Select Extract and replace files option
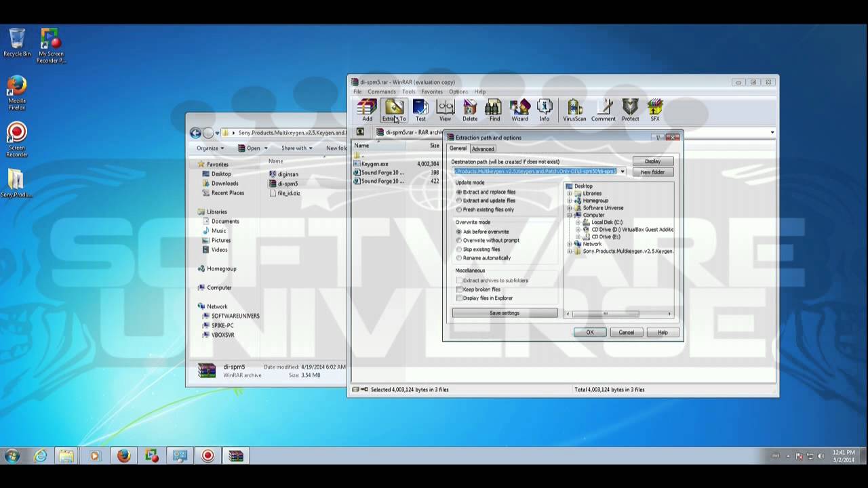This screenshot has width=868, height=488. pyautogui.click(x=486, y=192)
